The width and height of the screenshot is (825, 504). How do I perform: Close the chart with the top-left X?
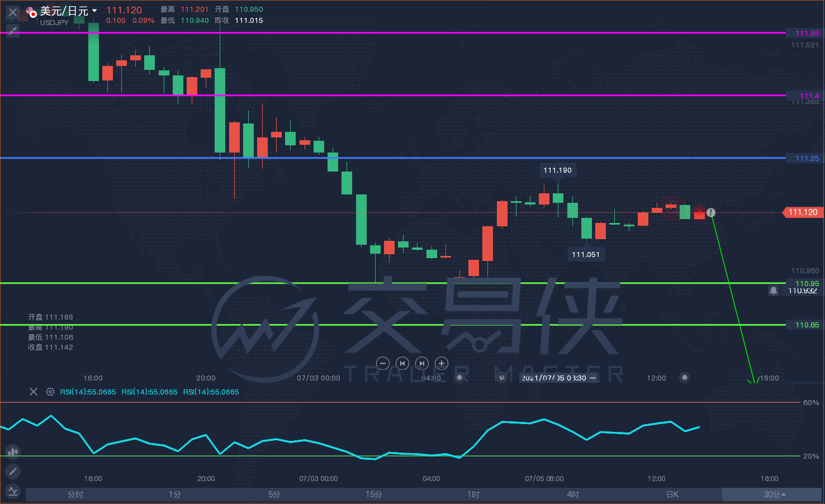[x=13, y=12]
